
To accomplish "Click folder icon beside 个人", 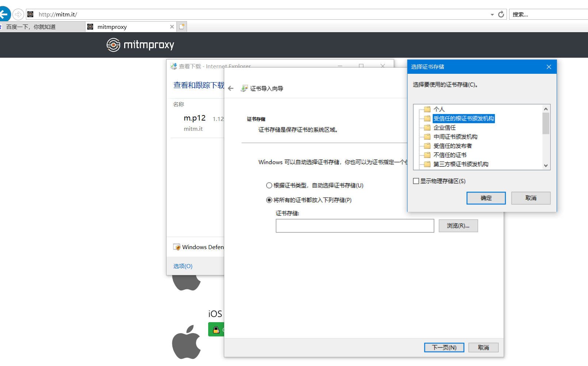I will coord(427,109).
